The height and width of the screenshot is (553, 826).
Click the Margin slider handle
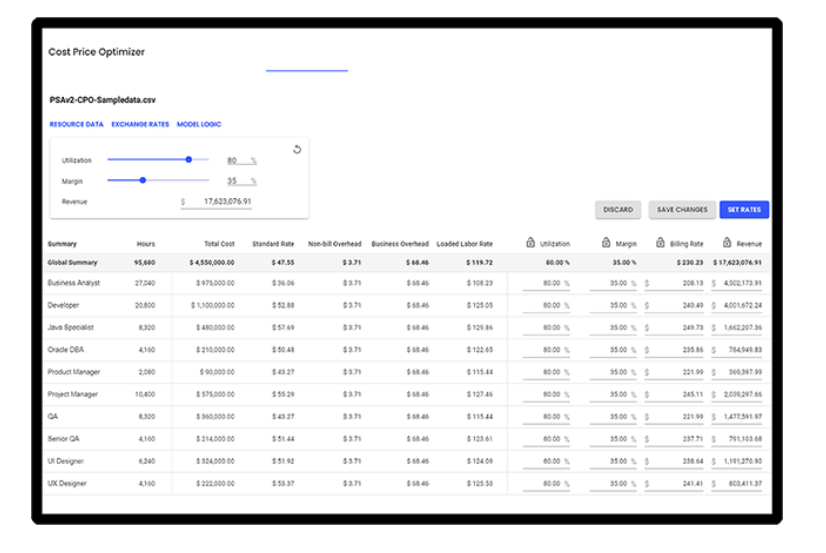(x=142, y=180)
